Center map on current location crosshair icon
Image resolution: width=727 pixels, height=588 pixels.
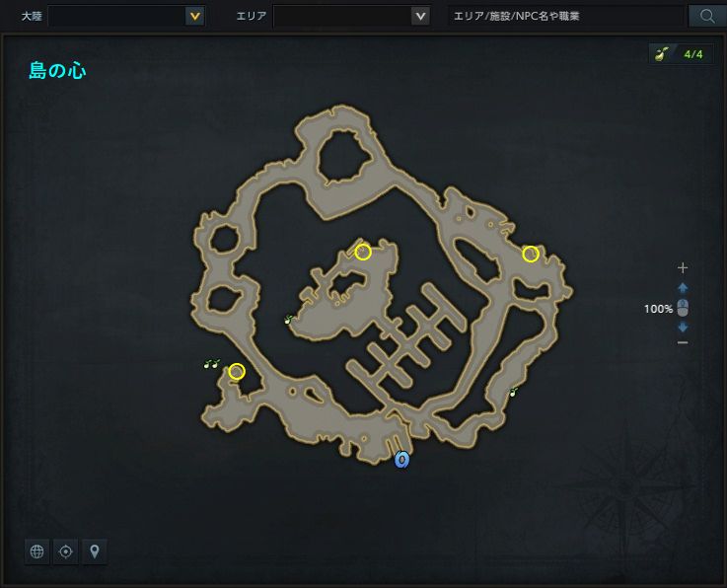[x=66, y=551]
